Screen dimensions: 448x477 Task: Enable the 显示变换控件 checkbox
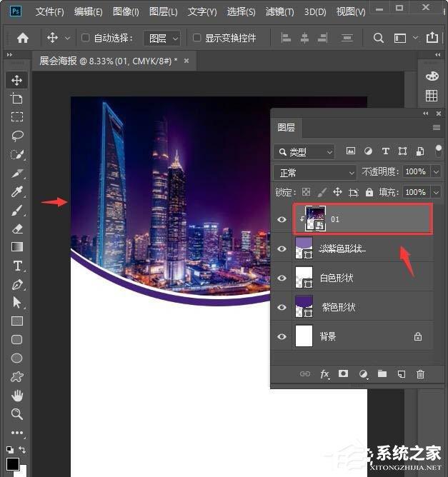click(196, 38)
